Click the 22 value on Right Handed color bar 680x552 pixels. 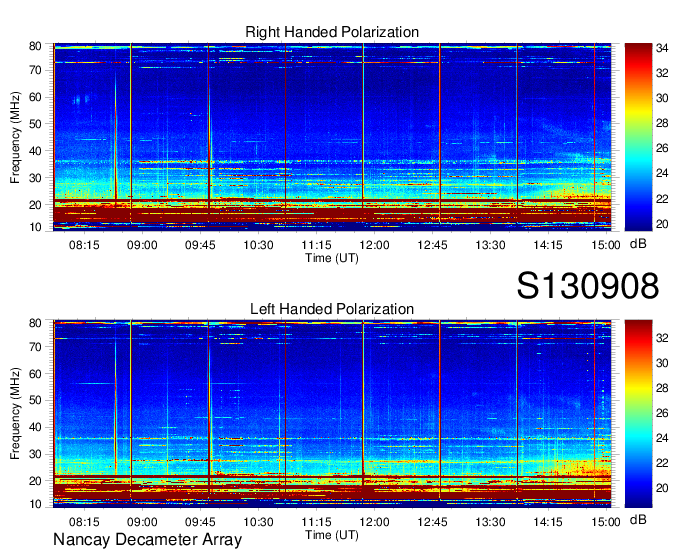tap(662, 199)
